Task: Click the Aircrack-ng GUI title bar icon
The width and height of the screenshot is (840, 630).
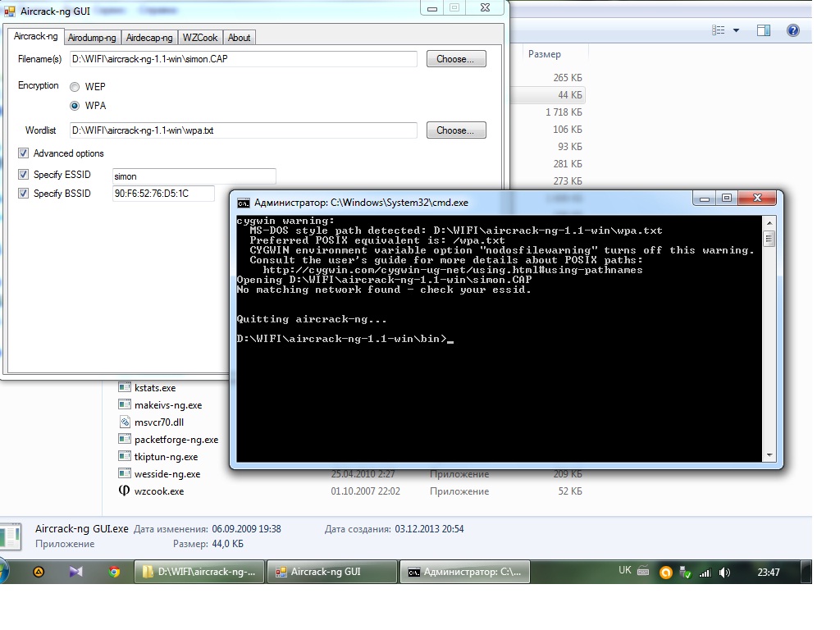Action: click(x=10, y=11)
